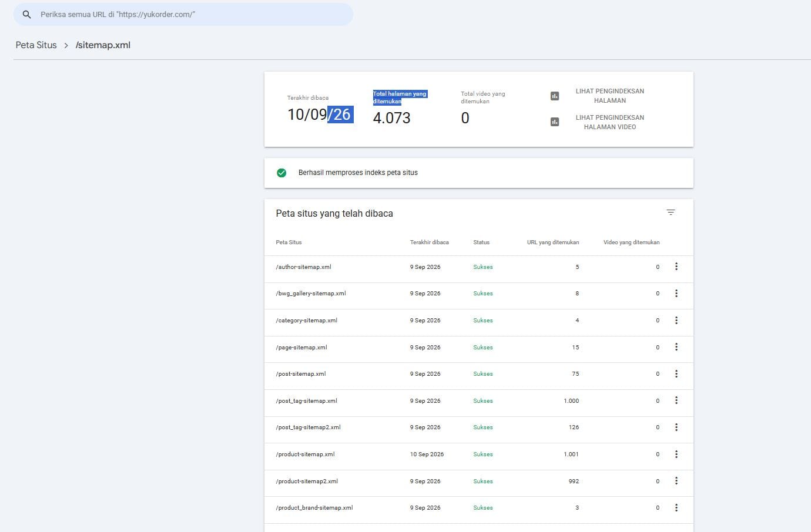This screenshot has height=532, width=811.
Task: Click the Video yang ditemukan column header
Action: 631,242
